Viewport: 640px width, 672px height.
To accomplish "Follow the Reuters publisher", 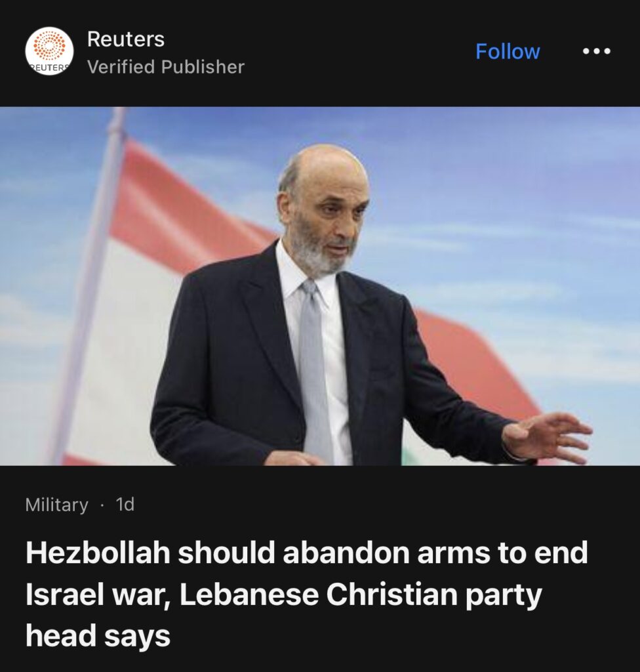I will (508, 51).
